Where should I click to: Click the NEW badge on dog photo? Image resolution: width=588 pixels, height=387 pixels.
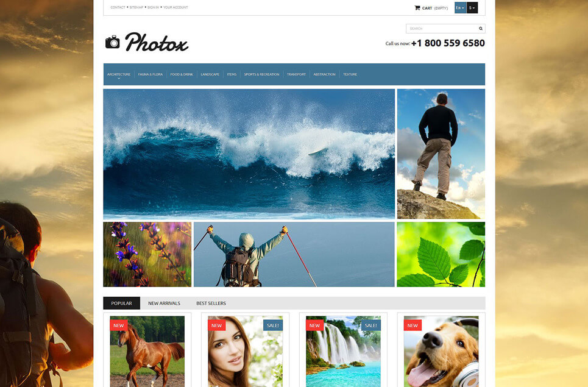click(x=413, y=325)
